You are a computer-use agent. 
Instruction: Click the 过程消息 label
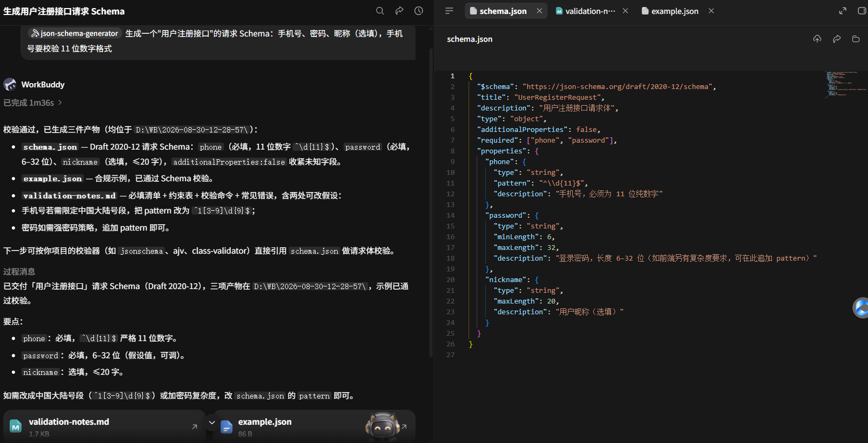[x=19, y=271]
